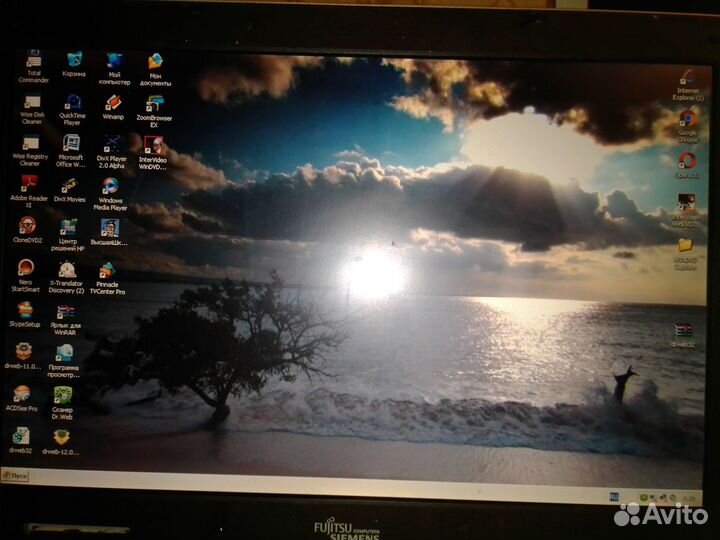Open the Opera 11 shortcut
The height and width of the screenshot is (540, 720).
point(687,165)
